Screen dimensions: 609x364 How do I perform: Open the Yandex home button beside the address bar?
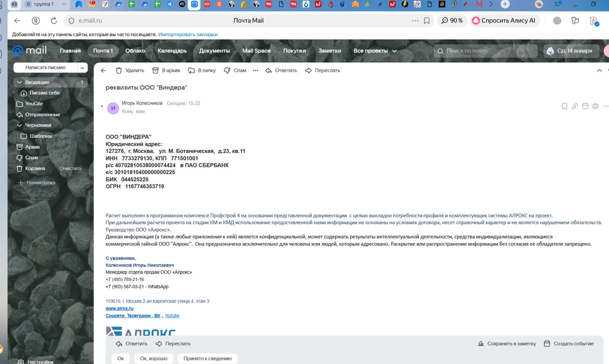pos(36,20)
